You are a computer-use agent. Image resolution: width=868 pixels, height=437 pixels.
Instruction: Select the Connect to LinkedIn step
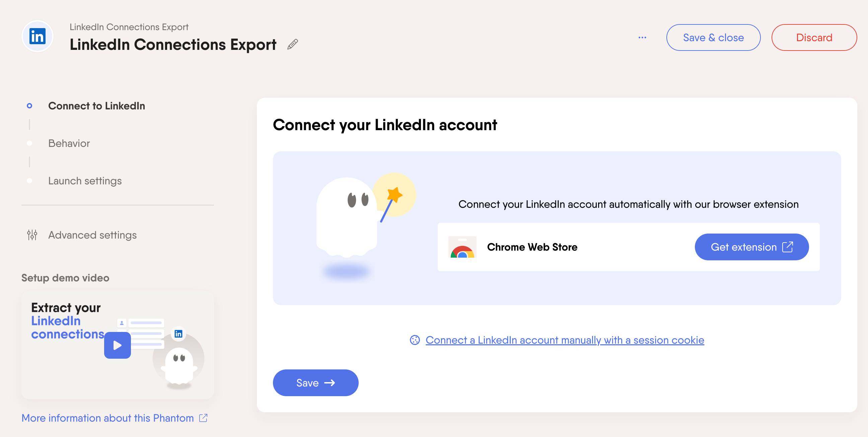pyautogui.click(x=96, y=106)
